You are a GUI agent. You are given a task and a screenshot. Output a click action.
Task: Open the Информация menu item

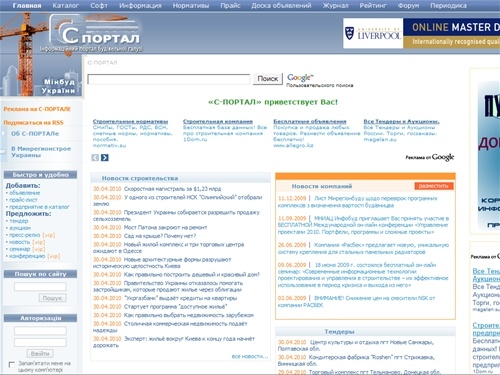(x=140, y=6)
